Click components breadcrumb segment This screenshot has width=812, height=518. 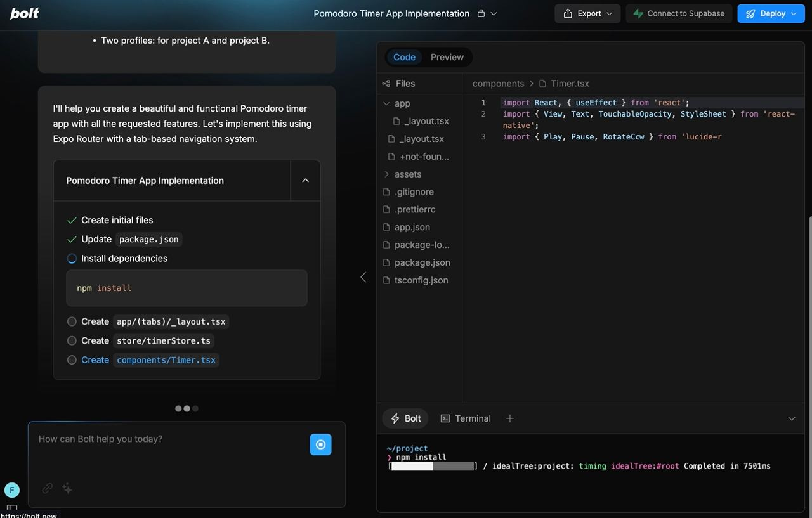498,84
